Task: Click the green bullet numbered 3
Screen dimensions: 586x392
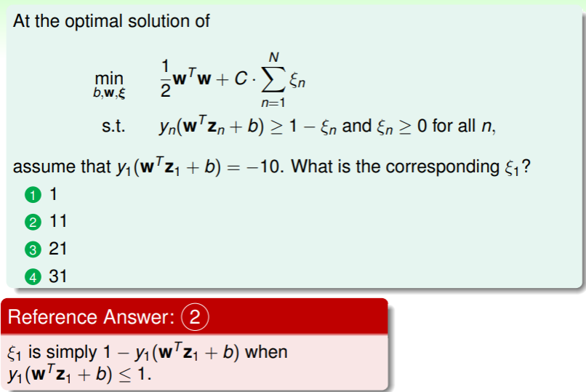Action: point(32,249)
